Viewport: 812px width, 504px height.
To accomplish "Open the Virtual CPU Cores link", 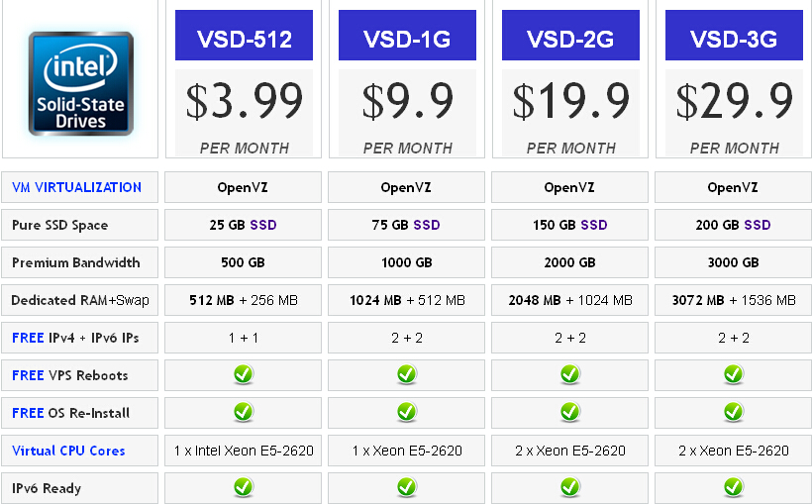I will (68, 451).
